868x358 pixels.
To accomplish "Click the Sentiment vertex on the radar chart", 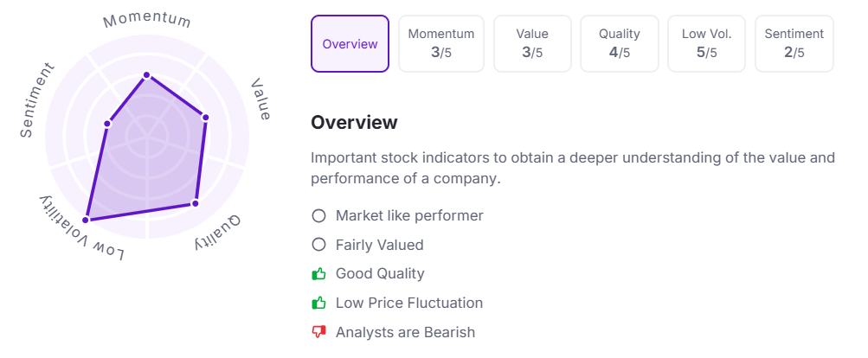I will [107, 124].
